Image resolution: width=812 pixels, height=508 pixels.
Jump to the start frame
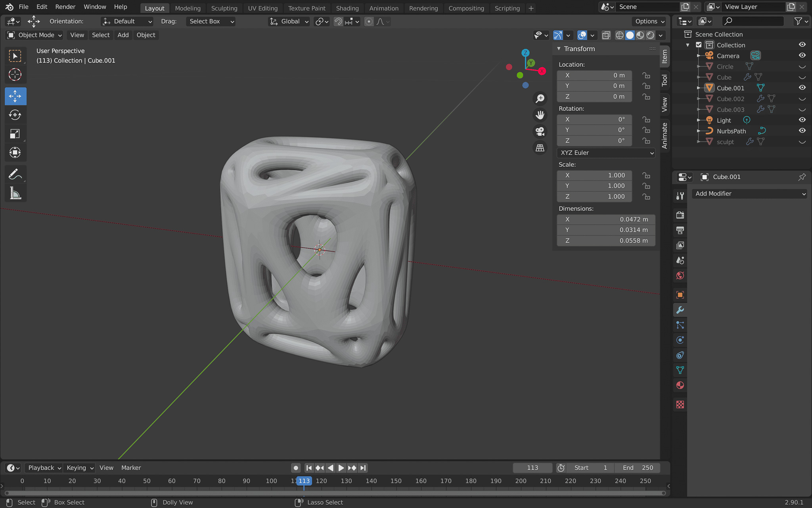(309, 468)
